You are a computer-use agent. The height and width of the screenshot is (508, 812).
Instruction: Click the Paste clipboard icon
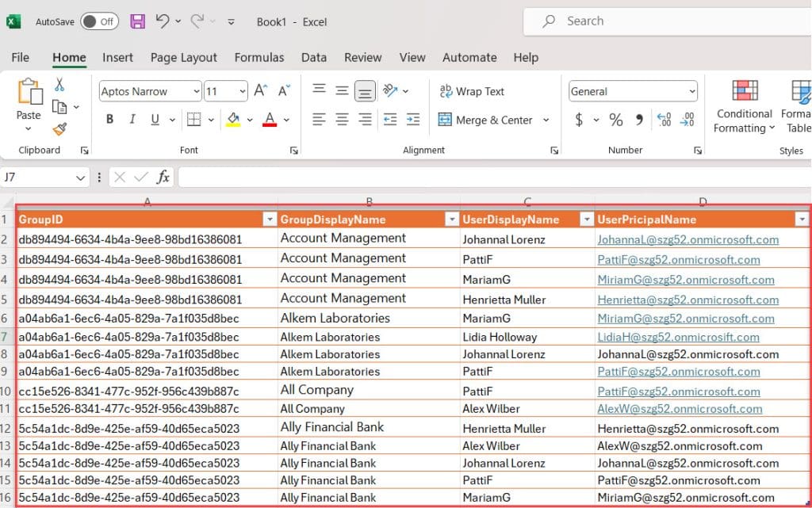[29, 92]
